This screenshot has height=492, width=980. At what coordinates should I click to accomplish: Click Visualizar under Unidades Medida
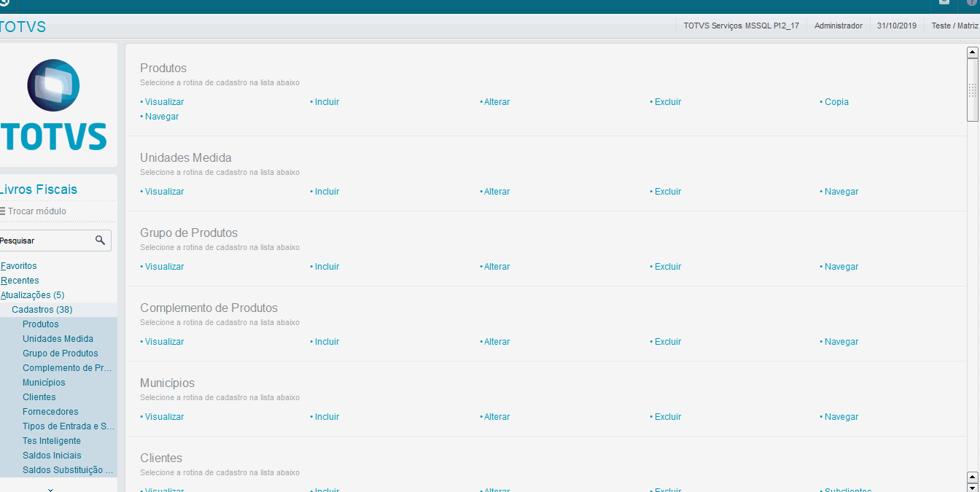[x=164, y=192]
